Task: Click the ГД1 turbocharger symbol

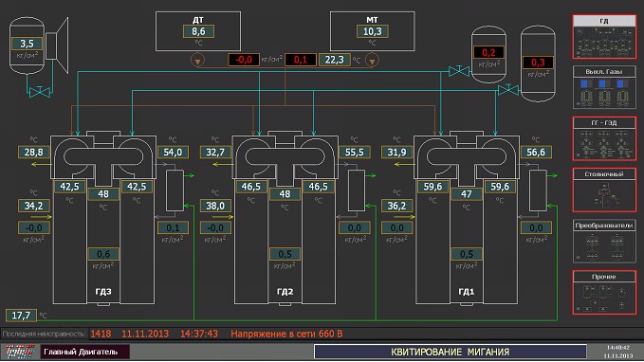Action: (x=466, y=157)
